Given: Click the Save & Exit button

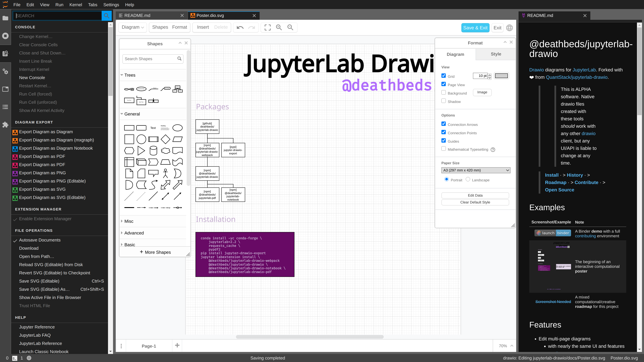Looking at the screenshot, I should [x=475, y=28].
